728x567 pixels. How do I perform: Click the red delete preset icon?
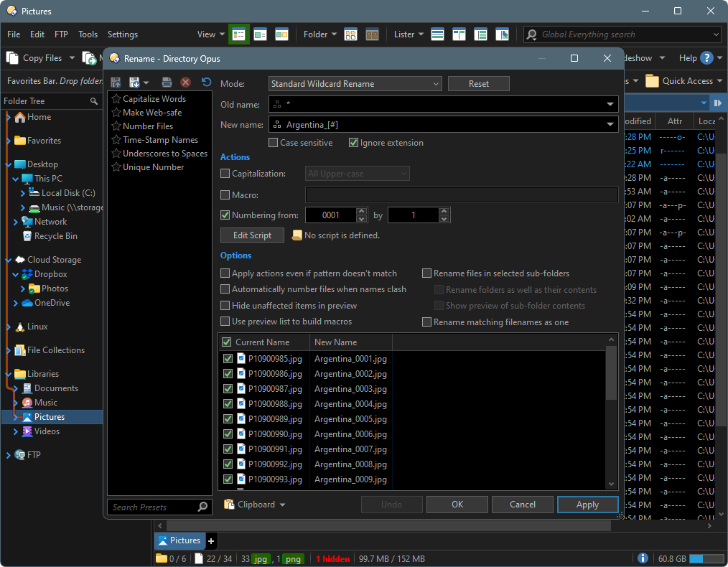pyautogui.click(x=185, y=83)
